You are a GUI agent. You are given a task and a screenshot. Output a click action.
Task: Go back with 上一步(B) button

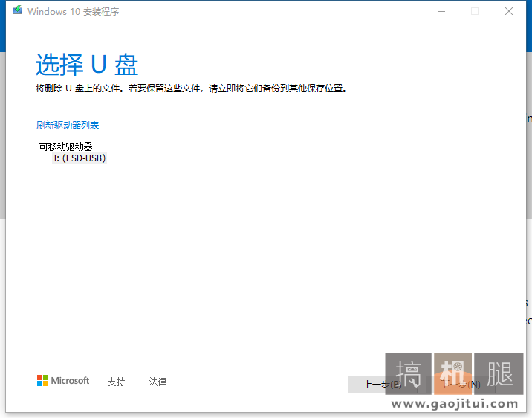(383, 385)
